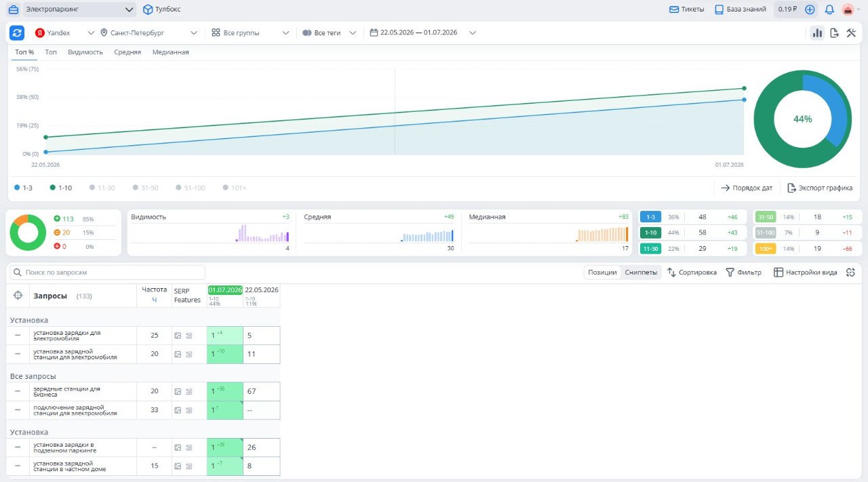Viewport: 868px width, 482px height.
Task: Open the user avatar icon
Action: (848, 9)
